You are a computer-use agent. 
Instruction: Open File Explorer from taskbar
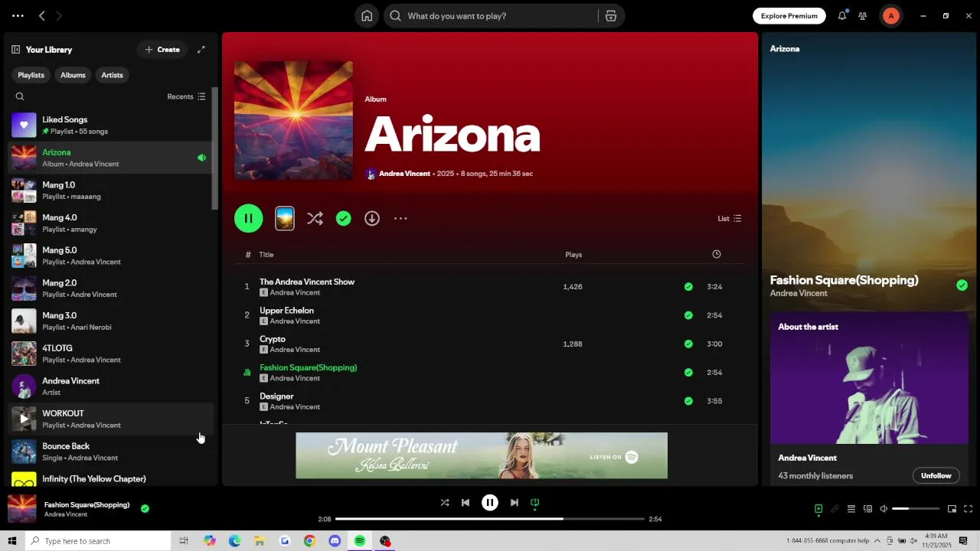point(260,541)
